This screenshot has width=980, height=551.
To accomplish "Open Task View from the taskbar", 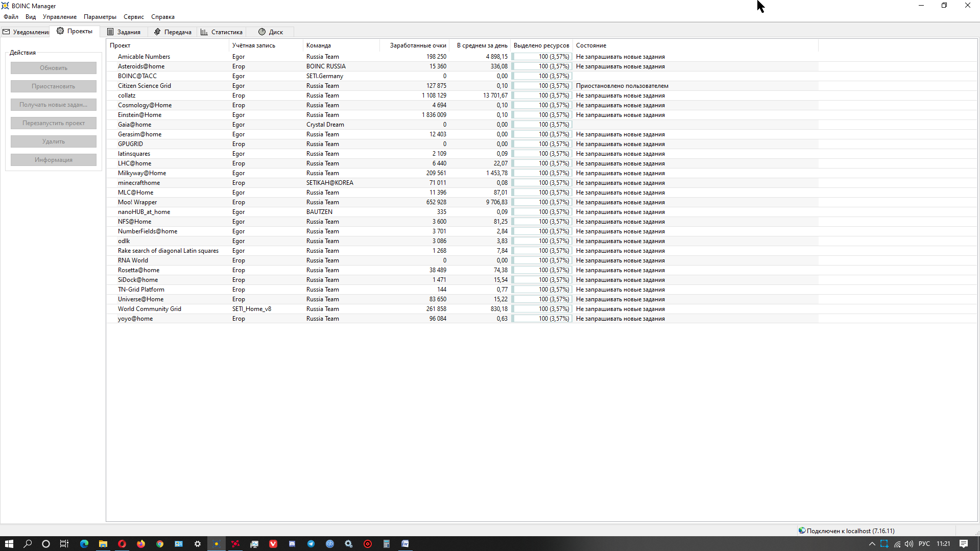I will (x=64, y=544).
